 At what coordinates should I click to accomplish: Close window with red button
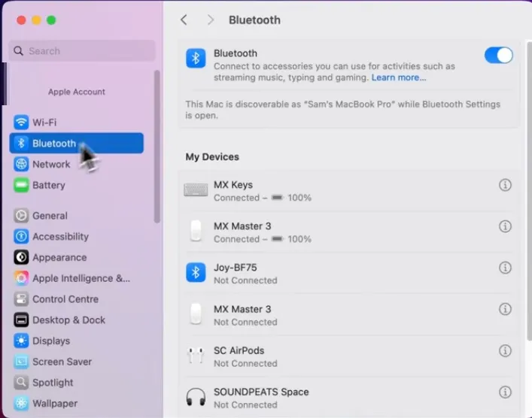coord(21,20)
